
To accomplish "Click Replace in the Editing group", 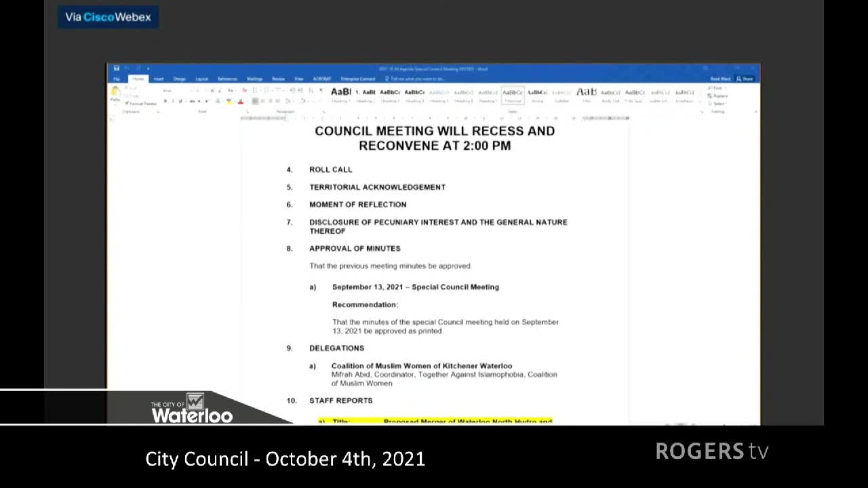I will (719, 96).
